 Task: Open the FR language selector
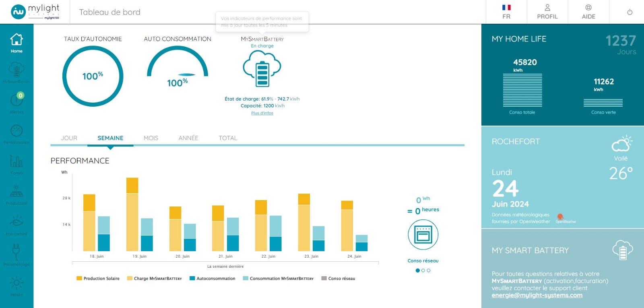point(506,12)
